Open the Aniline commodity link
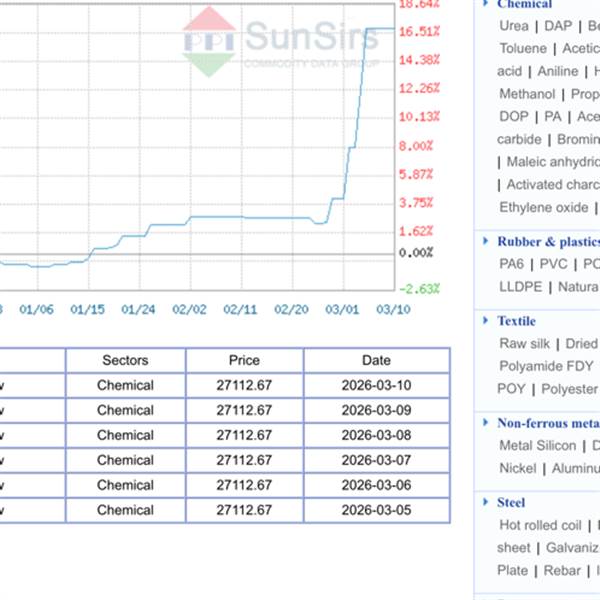600x600 pixels. [558, 71]
